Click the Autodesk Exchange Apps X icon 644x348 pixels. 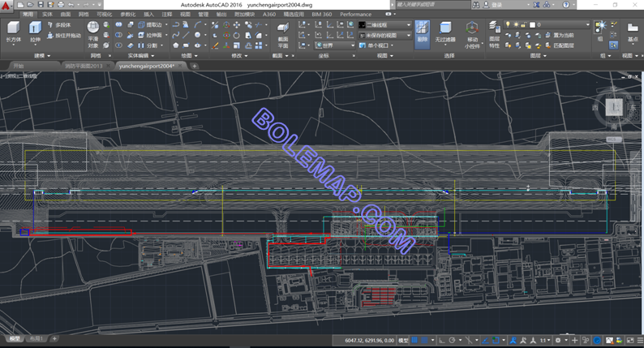point(537,5)
